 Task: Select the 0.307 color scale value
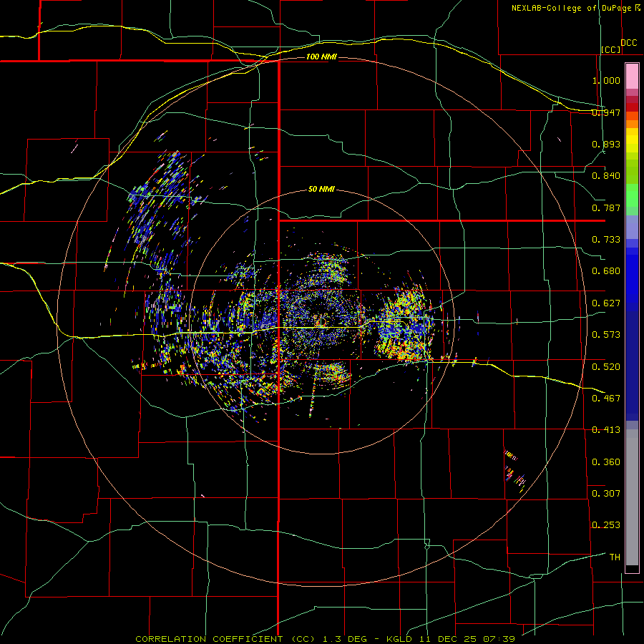[x=606, y=494]
